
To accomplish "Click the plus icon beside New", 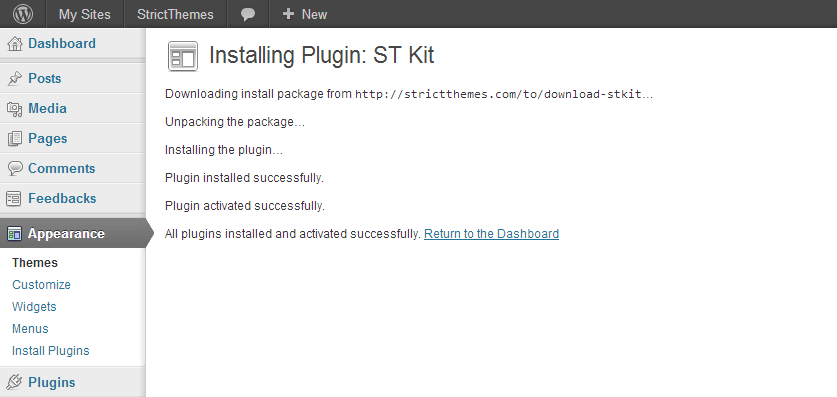I will [288, 14].
